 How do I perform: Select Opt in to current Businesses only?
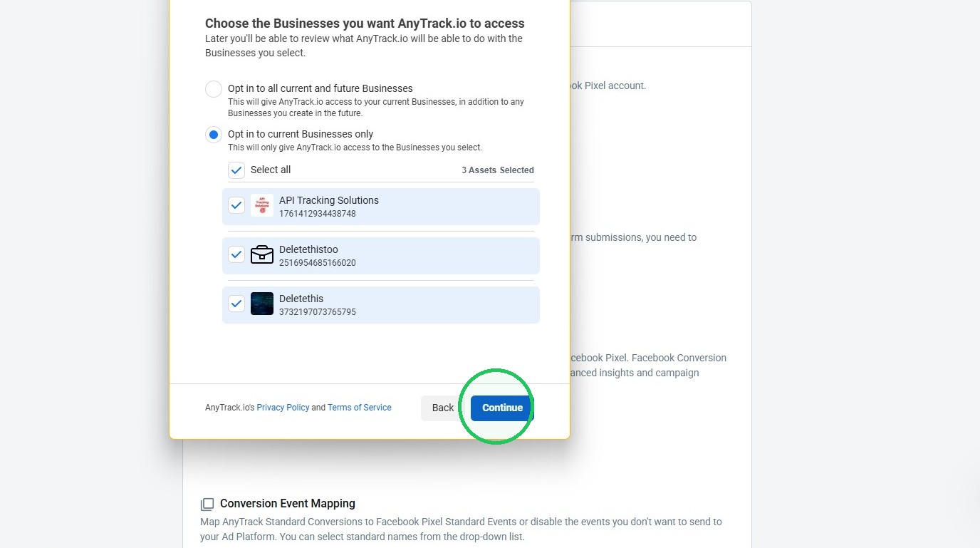pos(214,135)
